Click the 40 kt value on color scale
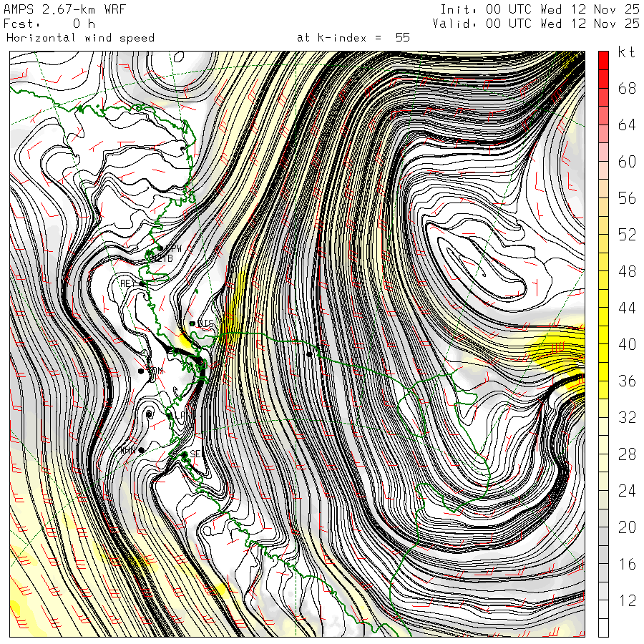The height and width of the screenshot is (644, 644). (x=627, y=344)
